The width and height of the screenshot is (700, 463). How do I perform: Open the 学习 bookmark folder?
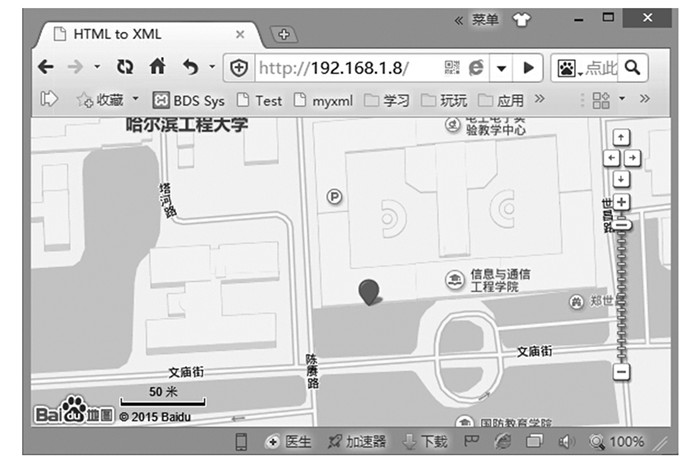click(387, 100)
